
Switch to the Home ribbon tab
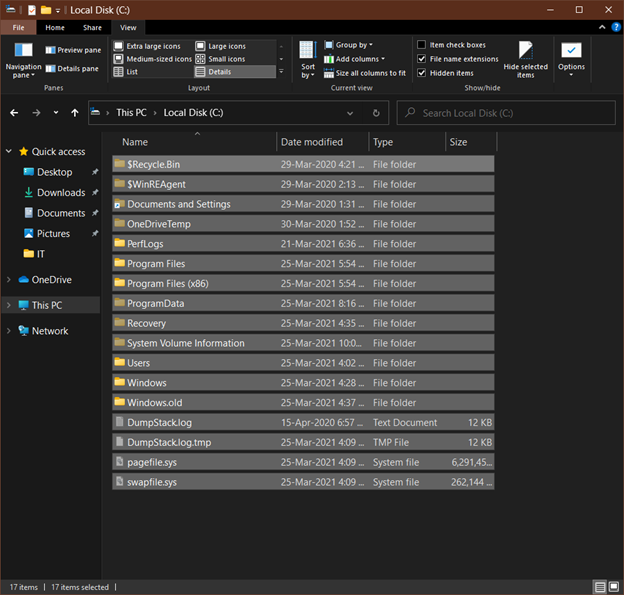pyautogui.click(x=55, y=27)
